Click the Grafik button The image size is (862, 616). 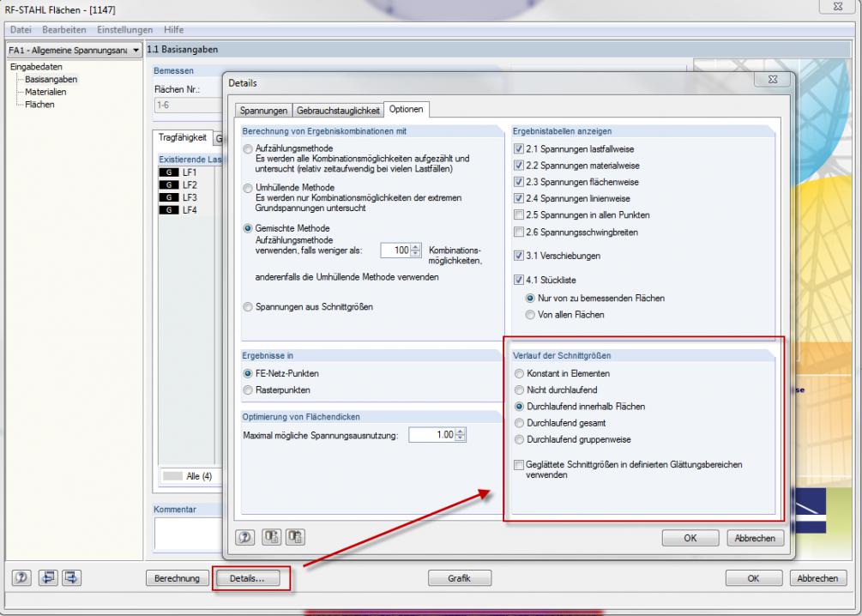[460, 578]
